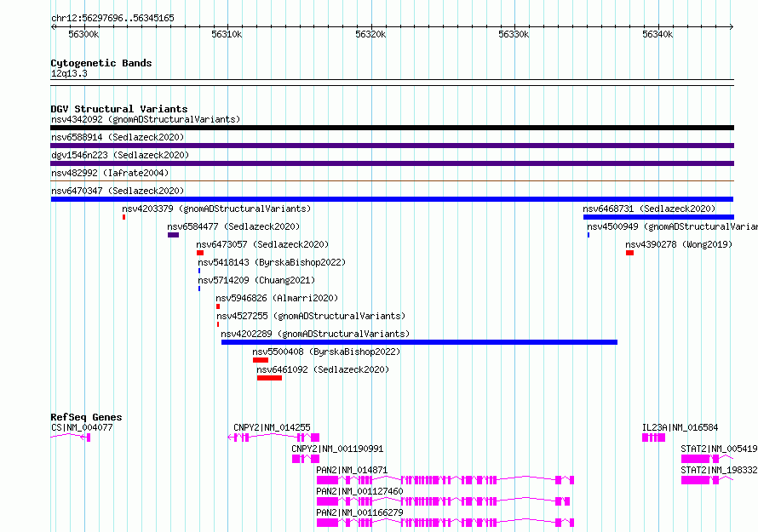Select the nsv482992 thin brown variant line
758x532 pixels.
pos(392,181)
